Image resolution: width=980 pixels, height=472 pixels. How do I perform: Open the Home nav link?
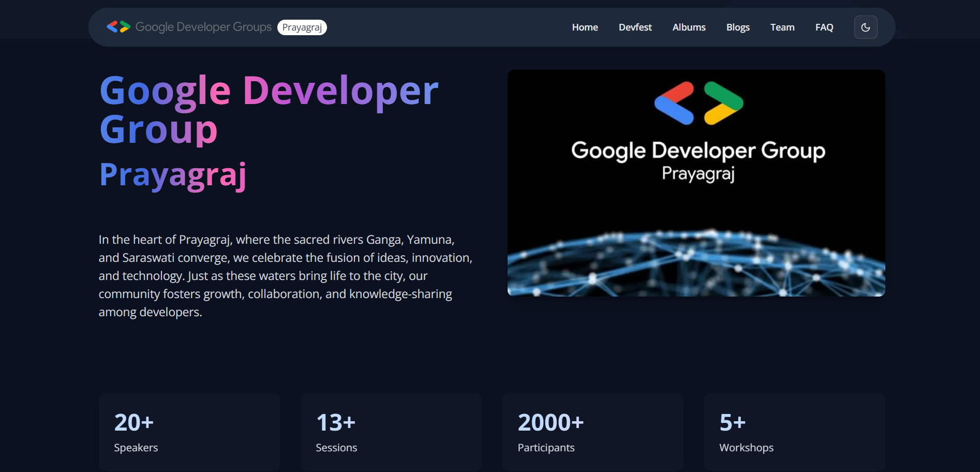585,27
